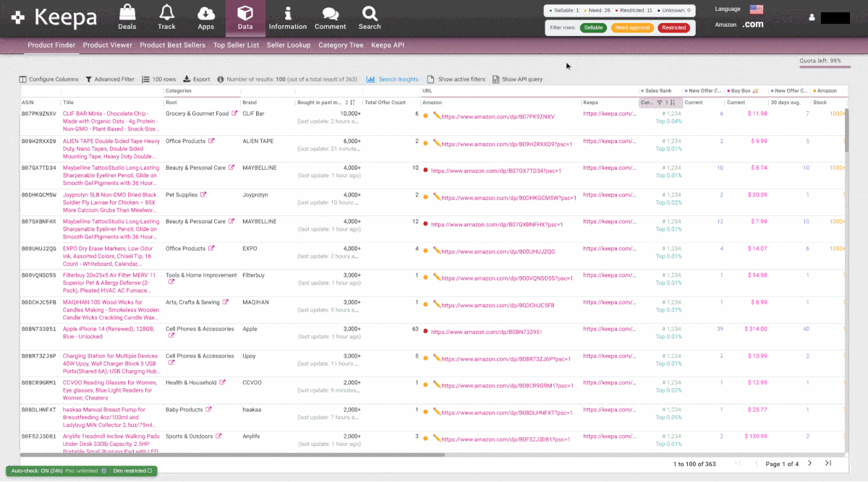Open Advanced Filter options

pos(110,79)
